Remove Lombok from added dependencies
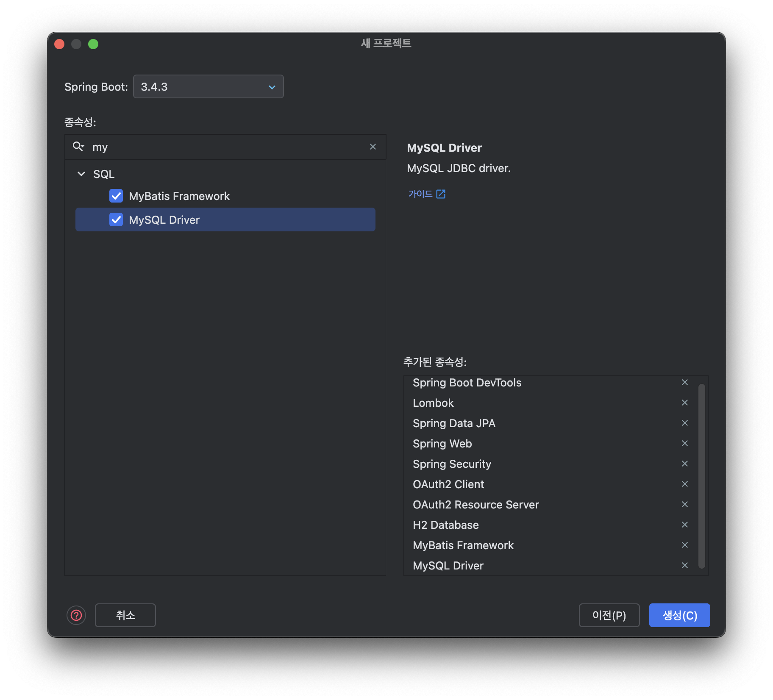The image size is (773, 700). point(684,403)
